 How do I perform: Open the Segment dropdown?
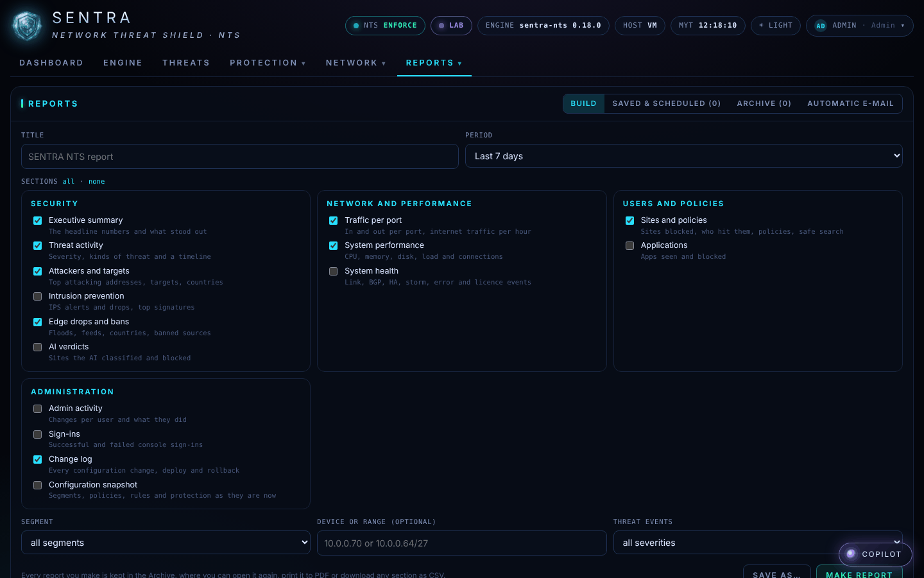(x=166, y=543)
